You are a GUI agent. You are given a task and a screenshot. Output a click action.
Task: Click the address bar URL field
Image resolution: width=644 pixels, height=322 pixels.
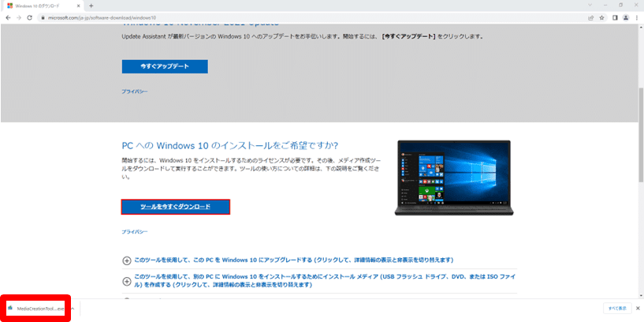[x=312, y=17]
